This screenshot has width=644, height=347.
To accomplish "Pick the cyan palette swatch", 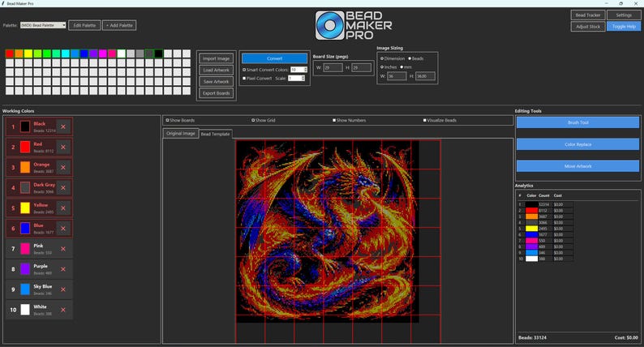I will click(x=66, y=54).
